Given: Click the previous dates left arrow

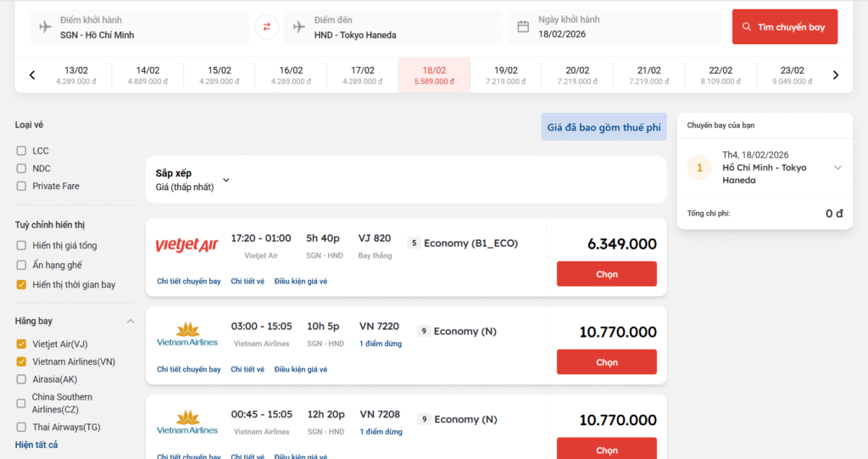Looking at the screenshot, I should 32,76.
